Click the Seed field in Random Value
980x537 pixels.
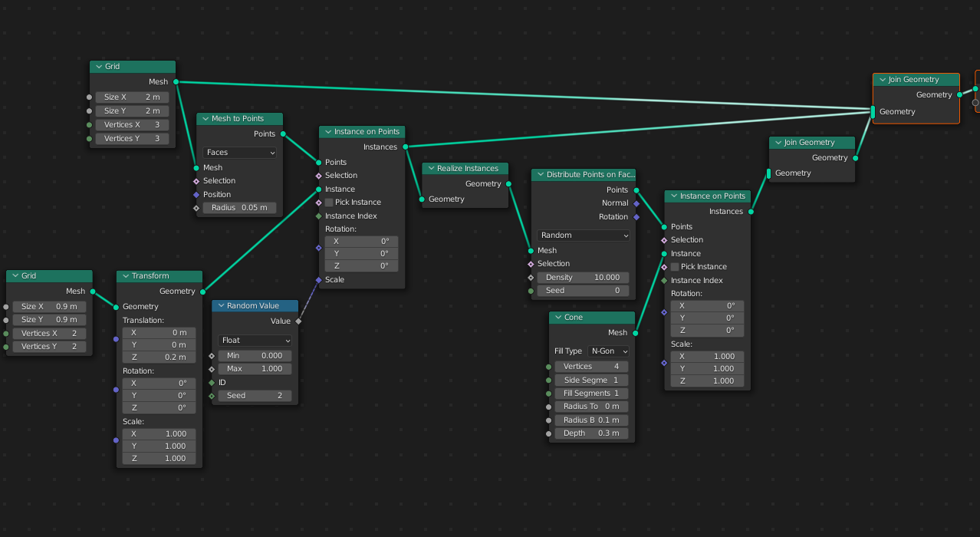pos(255,396)
